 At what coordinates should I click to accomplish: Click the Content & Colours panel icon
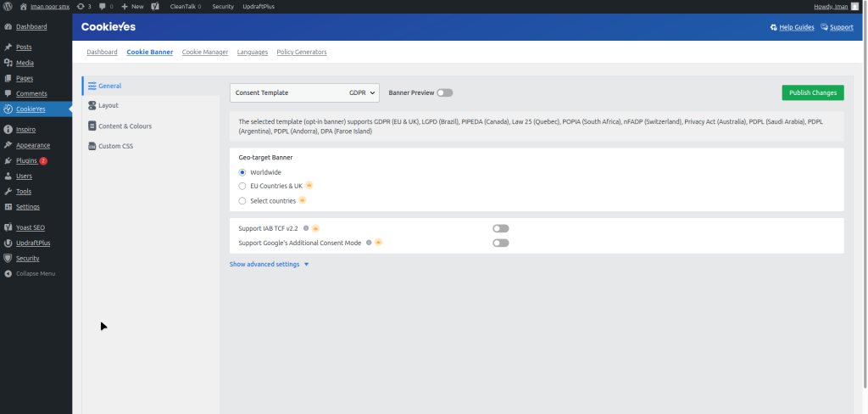(92, 126)
